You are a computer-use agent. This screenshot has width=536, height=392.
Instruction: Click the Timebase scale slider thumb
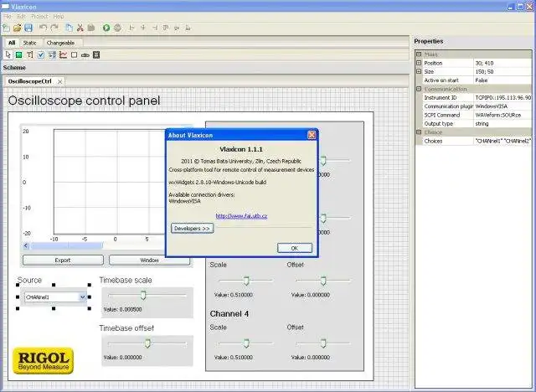tap(143, 296)
